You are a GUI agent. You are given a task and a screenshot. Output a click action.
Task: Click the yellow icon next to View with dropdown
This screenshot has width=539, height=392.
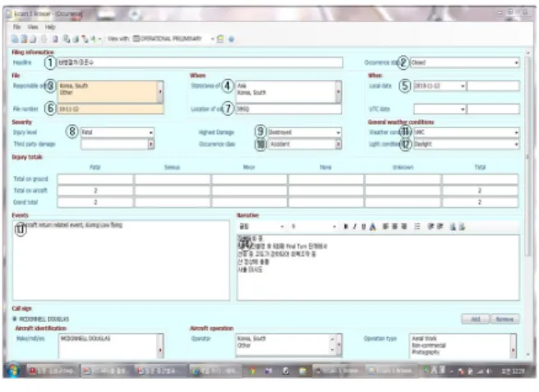[x=220, y=39]
